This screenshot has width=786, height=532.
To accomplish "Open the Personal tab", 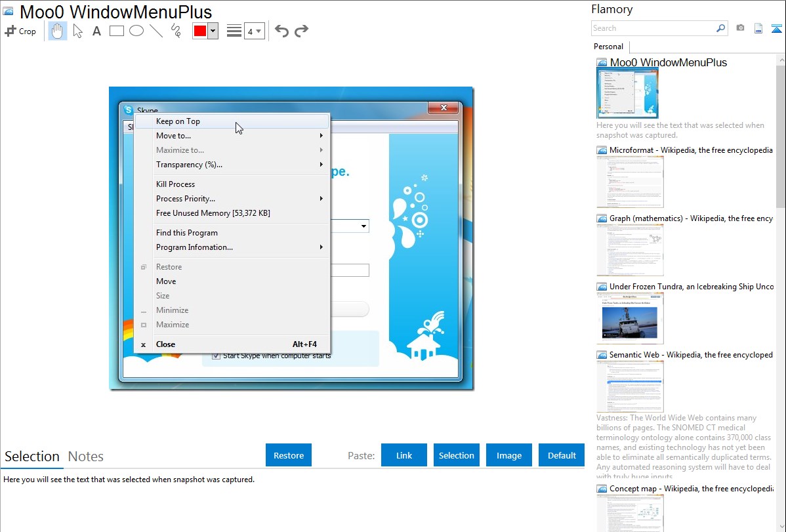I will point(609,47).
